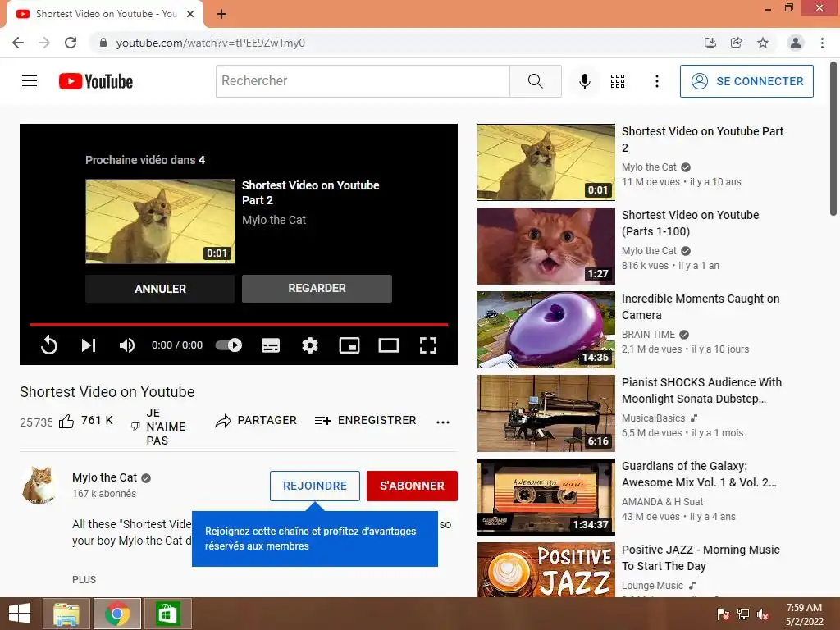Viewport: 840px width, 630px height.
Task: Like the video with thumbs up
Action: click(x=66, y=422)
